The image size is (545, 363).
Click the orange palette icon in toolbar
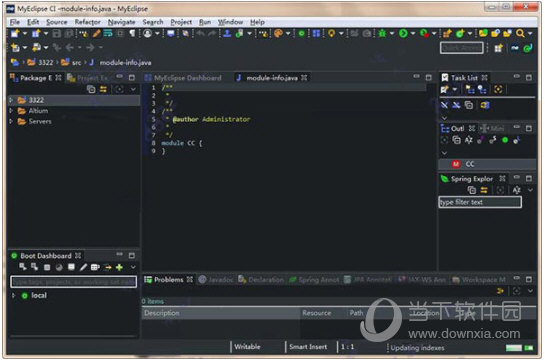coord(278,33)
